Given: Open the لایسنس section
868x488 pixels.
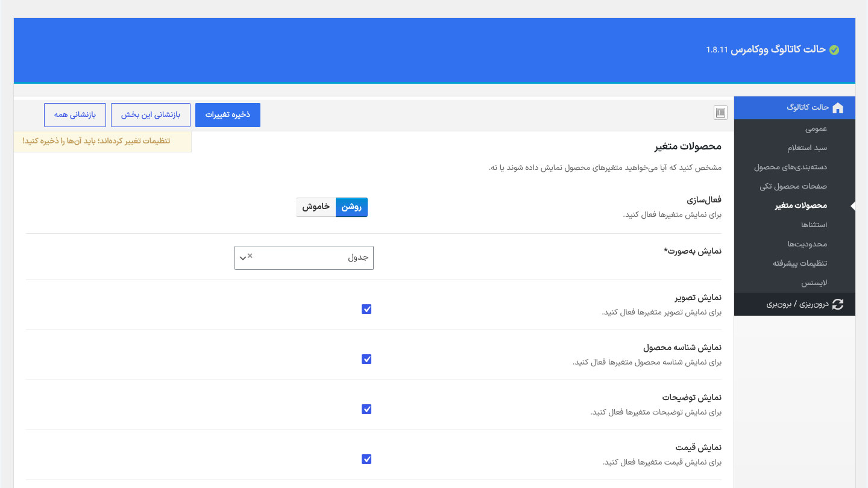Looking at the screenshot, I should point(794,283).
